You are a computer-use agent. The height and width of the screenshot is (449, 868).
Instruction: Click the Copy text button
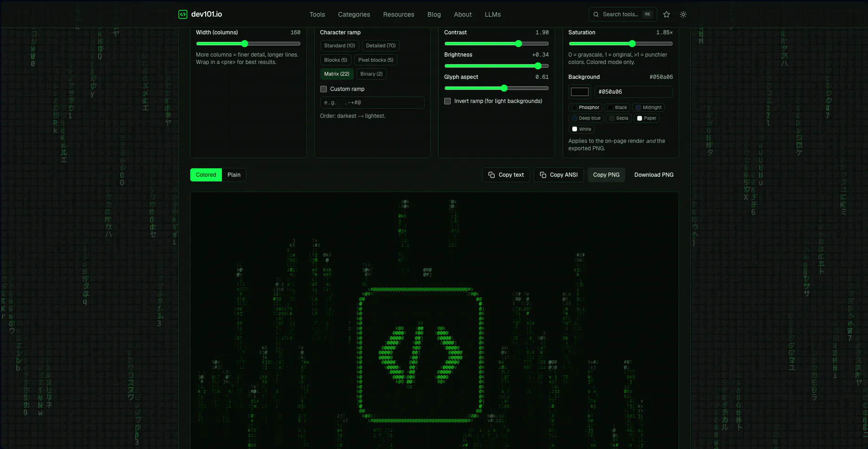pyautogui.click(x=506, y=175)
